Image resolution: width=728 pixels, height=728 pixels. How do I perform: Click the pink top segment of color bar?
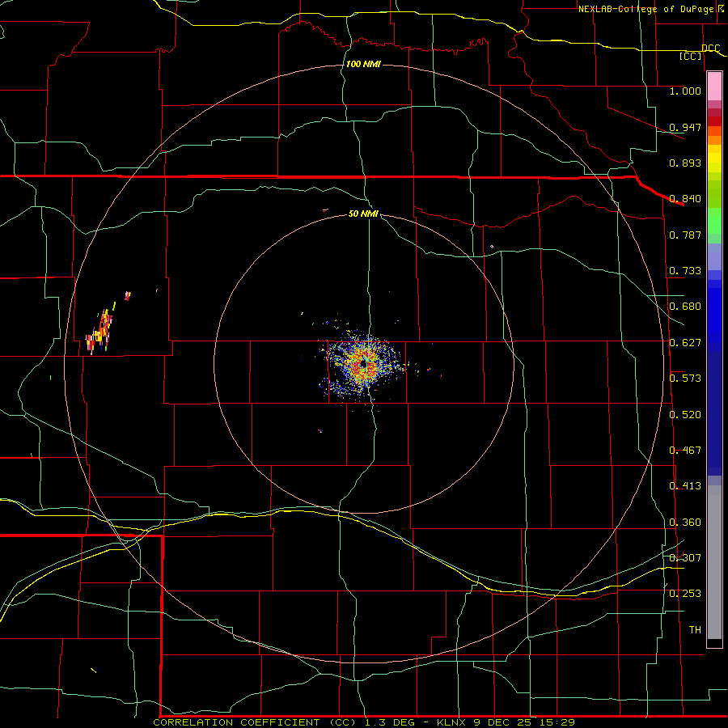click(x=714, y=87)
